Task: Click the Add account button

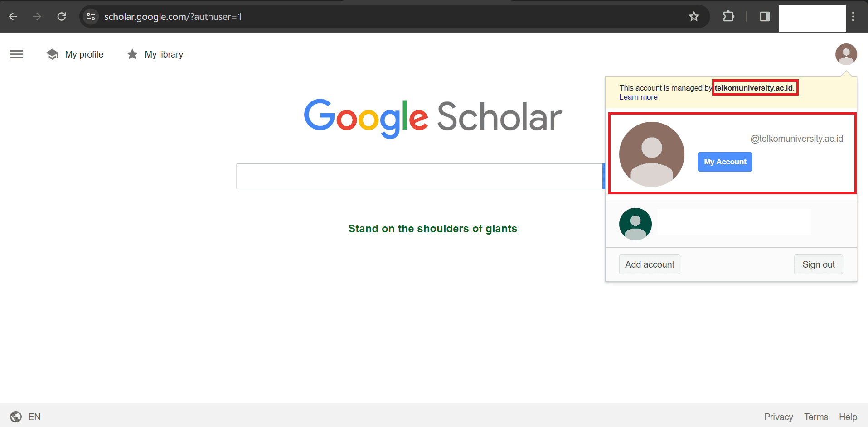Action: pyautogui.click(x=650, y=264)
